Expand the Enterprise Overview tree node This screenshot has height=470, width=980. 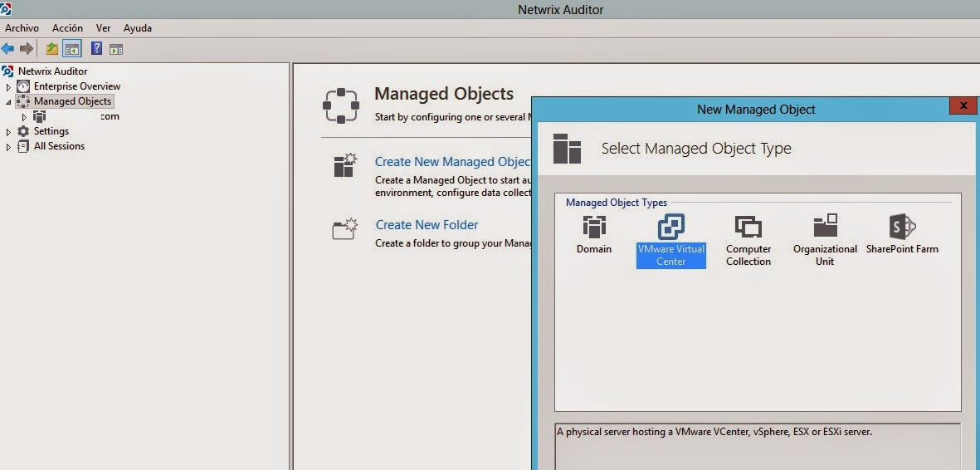click(9, 87)
